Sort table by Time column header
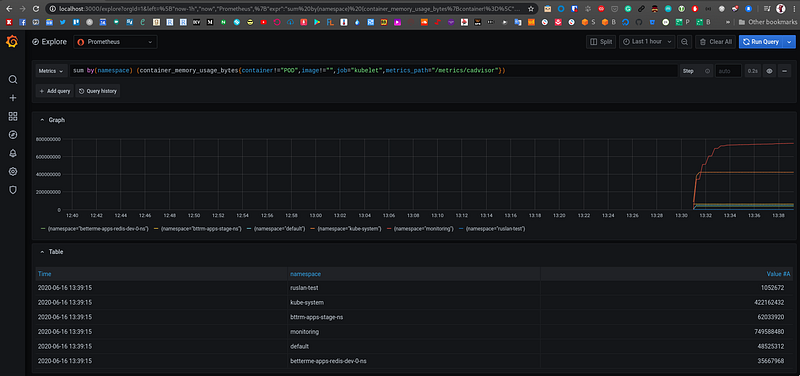This screenshot has width=800, height=376. coord(44,274)
